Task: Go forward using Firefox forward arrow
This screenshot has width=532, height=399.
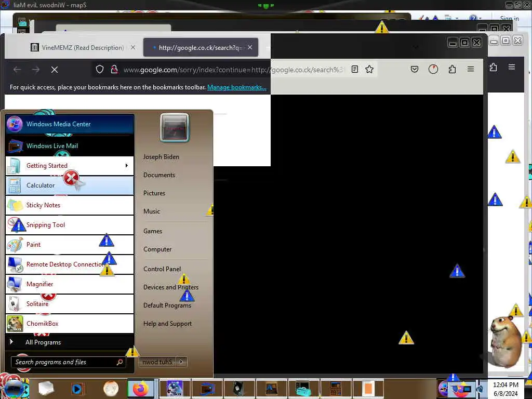Action: coord(36,70)
